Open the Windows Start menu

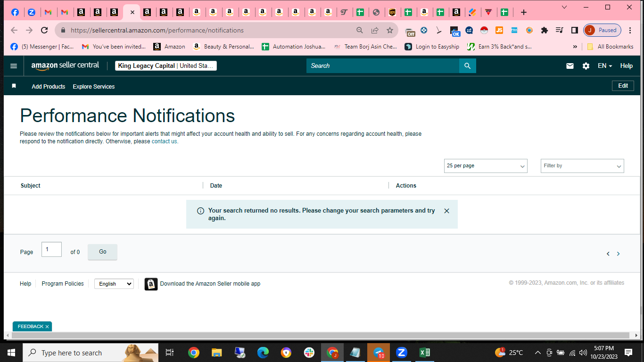tap(11, 353)
